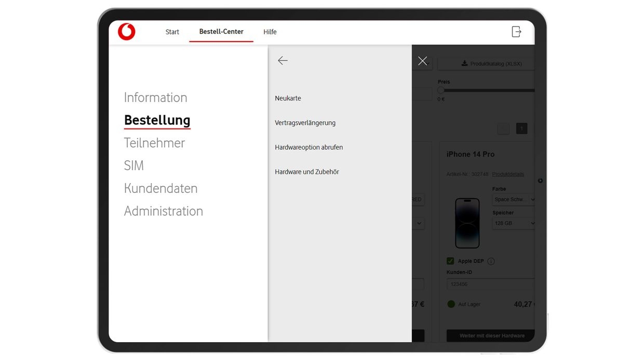Image resolution: width=644 pixels, height=363 pixels.
Task: Choose Vertragsverlängerung in the submenu
Action: pyautogui.click(x=305, y=122)
